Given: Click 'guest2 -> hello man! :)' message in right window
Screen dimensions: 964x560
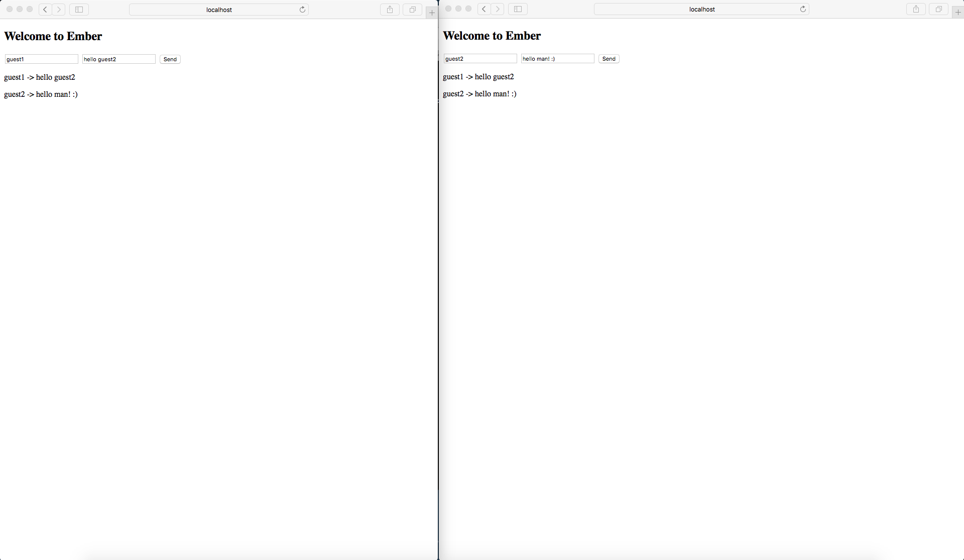Looking at the screenshot, I should click(x=480, y=94).
